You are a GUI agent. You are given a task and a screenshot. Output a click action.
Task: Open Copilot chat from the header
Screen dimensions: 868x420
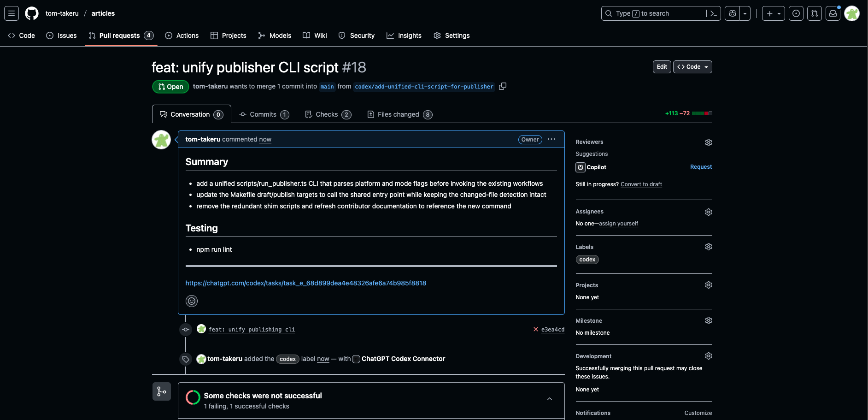point(732,13)
